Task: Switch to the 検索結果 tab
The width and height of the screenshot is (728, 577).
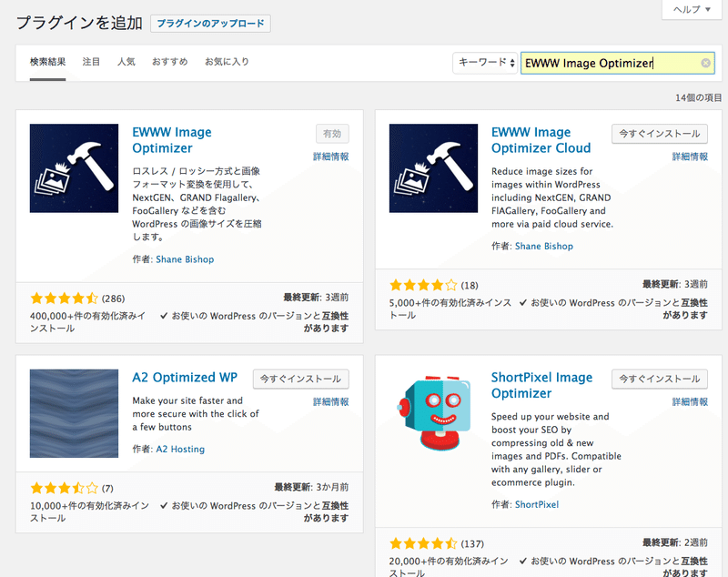Action: pyautogui.click(x=48, y=62)
